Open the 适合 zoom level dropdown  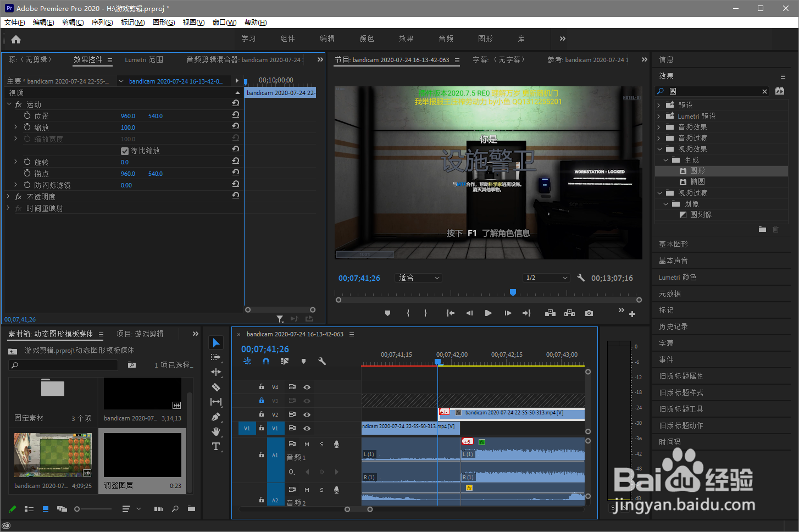[419, 278]
